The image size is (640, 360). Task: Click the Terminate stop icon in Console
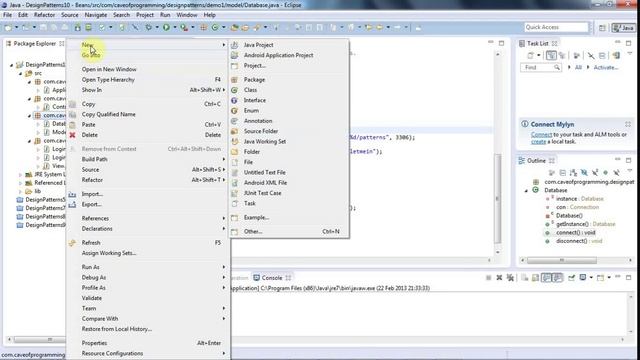[489, 278]
